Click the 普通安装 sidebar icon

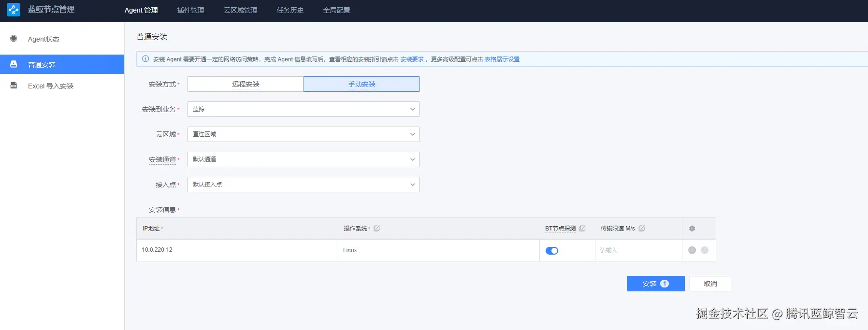(14, 64)
